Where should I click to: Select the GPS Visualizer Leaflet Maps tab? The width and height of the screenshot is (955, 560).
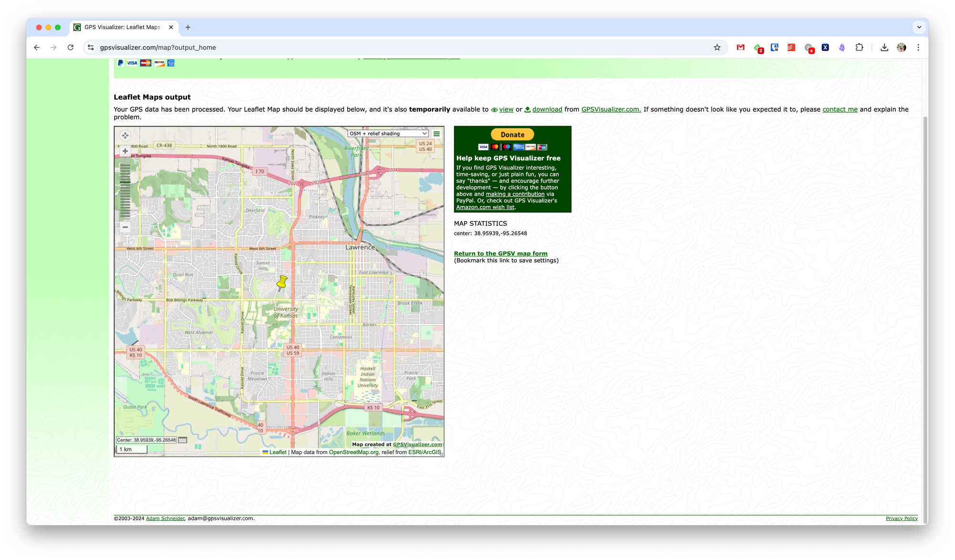(x=122, y=27)
